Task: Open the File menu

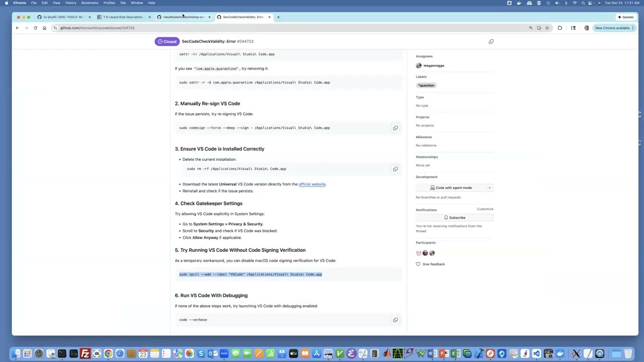Action: [34, 3]
